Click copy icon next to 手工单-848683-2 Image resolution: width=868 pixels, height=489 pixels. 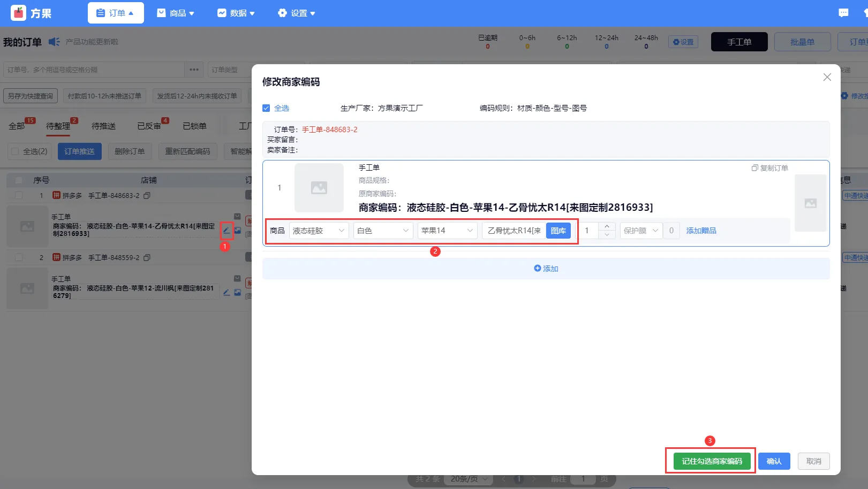point(147,196)
